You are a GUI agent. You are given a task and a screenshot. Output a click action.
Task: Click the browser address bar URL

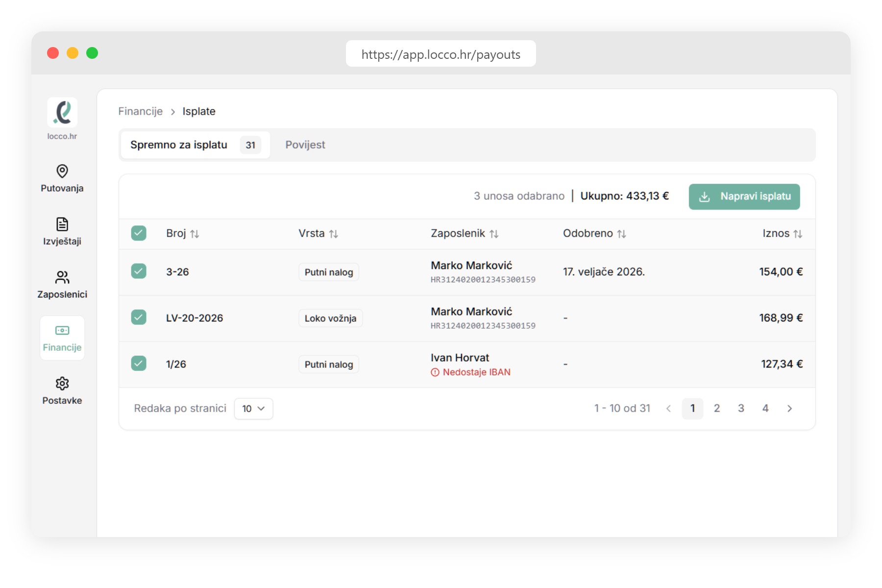click(x=441, y=54)
